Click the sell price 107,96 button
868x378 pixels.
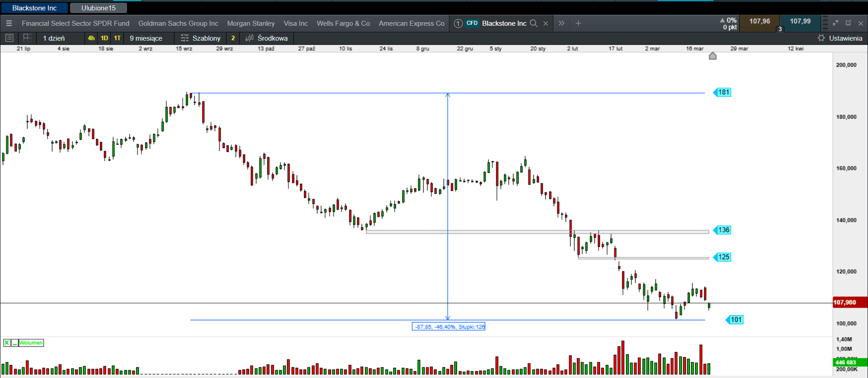click(x=759, y=22)
